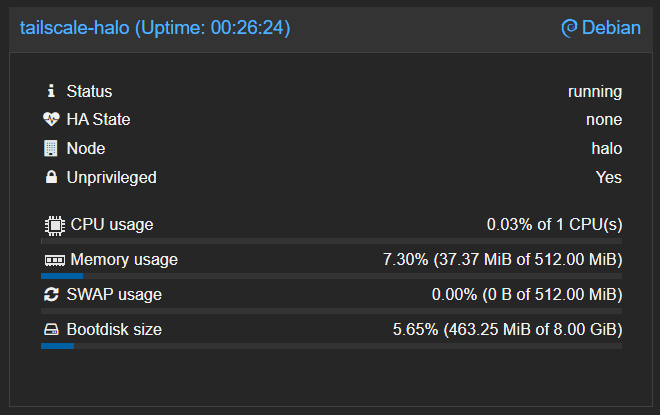Click the SWAP usage progress bar

(331, 311)
